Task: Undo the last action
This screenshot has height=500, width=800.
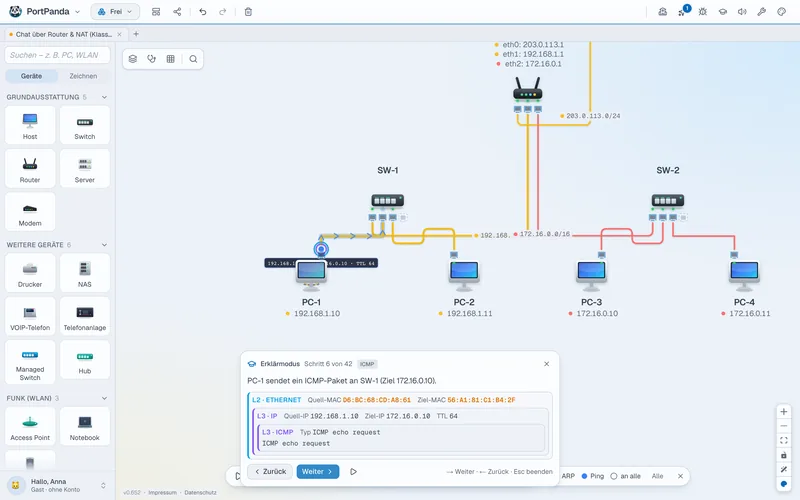Action: (203, 12)
